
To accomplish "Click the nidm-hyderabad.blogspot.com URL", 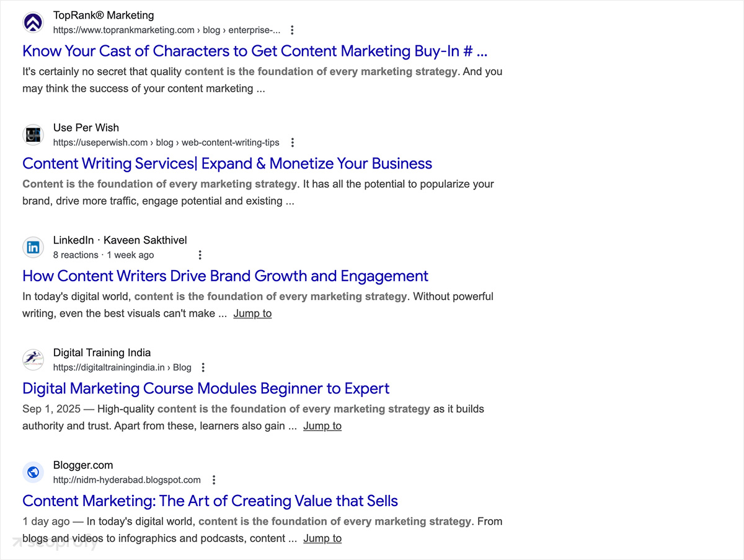I will tap(126, 479).
